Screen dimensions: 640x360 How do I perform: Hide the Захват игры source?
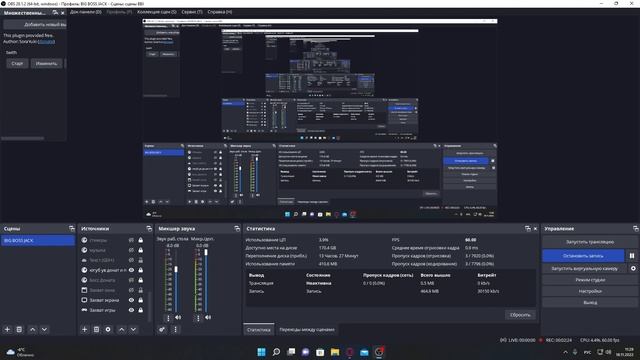[131, 310]
